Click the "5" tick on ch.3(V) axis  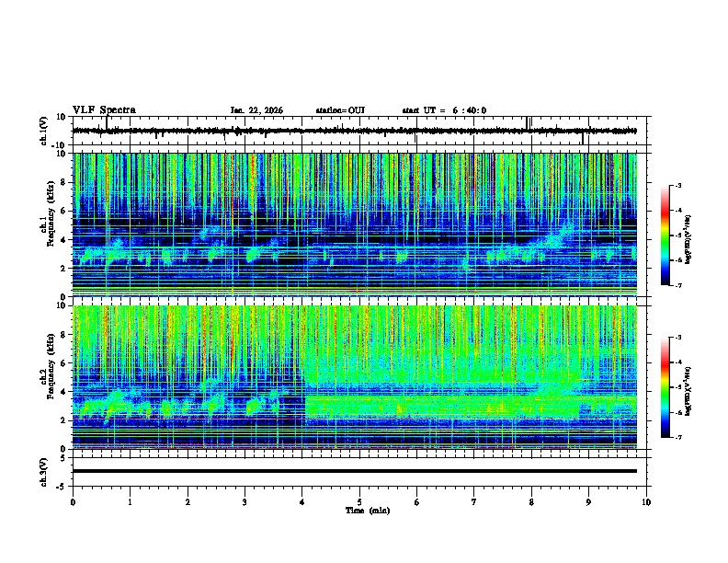63,458
